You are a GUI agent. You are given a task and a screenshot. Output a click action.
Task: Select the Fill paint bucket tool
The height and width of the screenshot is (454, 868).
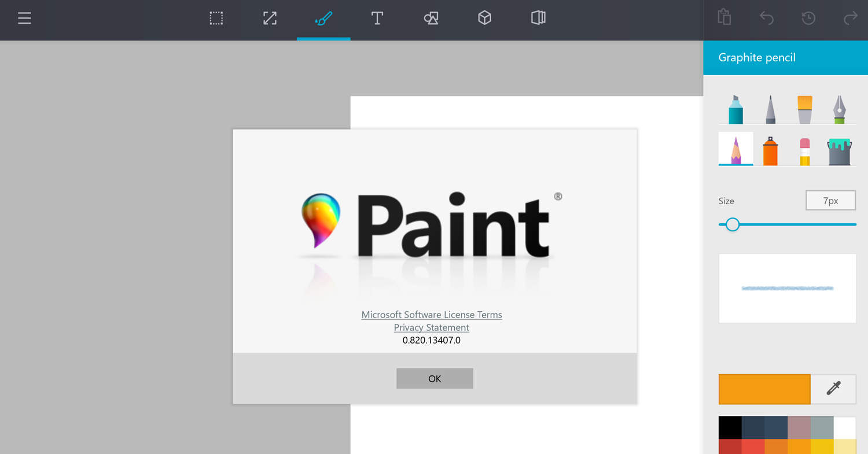click(x=839, y=152)
